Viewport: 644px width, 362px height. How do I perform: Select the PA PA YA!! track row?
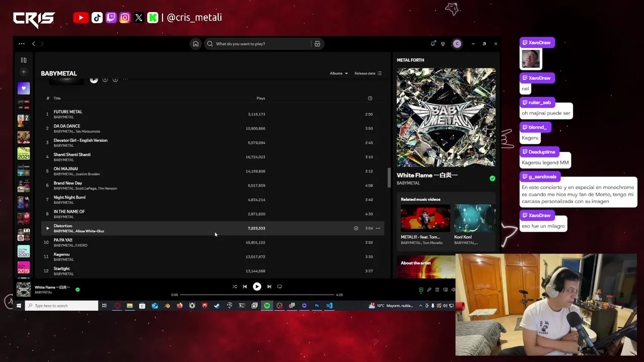coord(212,242)
